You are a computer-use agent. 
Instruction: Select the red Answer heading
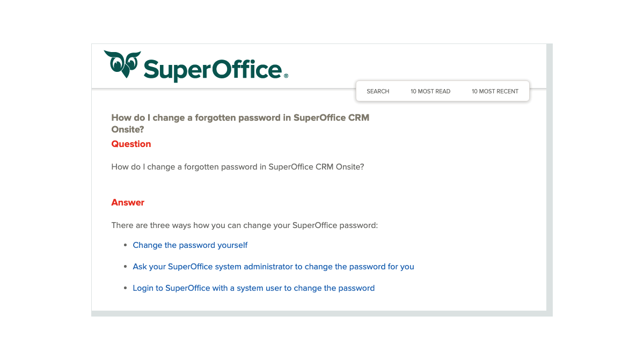tap(128, 202)
